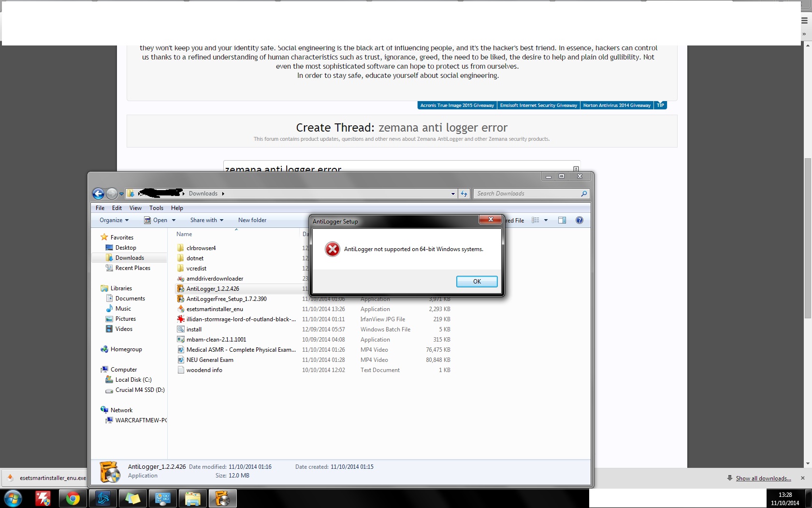Open the View menu in Explorer
Viewport: 812px width, 508px height.
coord(135,208)
